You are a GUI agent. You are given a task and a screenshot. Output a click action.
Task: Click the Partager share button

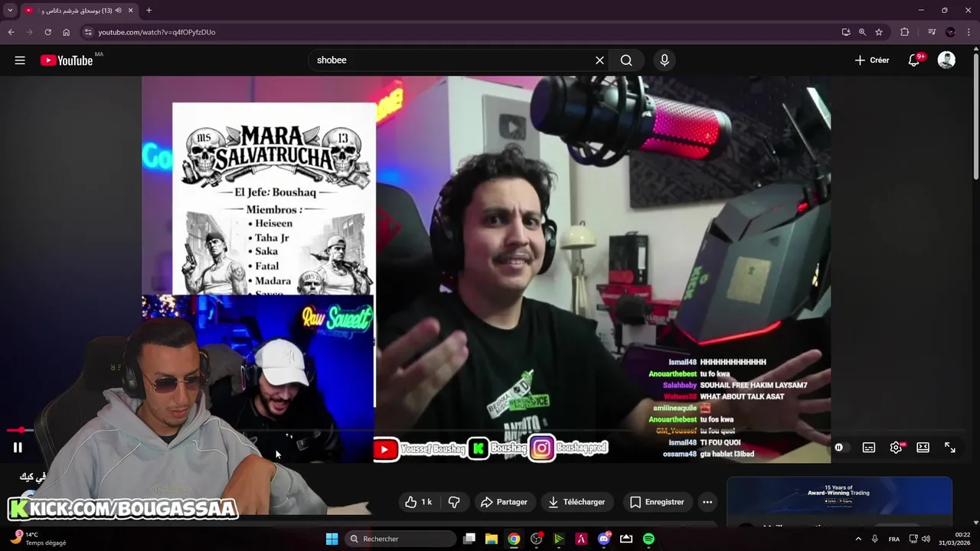[504, 502]
